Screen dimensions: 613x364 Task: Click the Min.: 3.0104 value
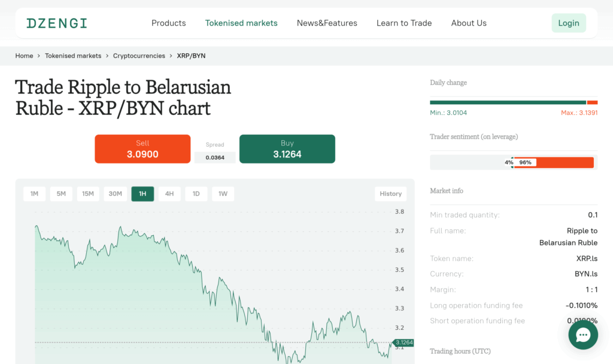448,113
